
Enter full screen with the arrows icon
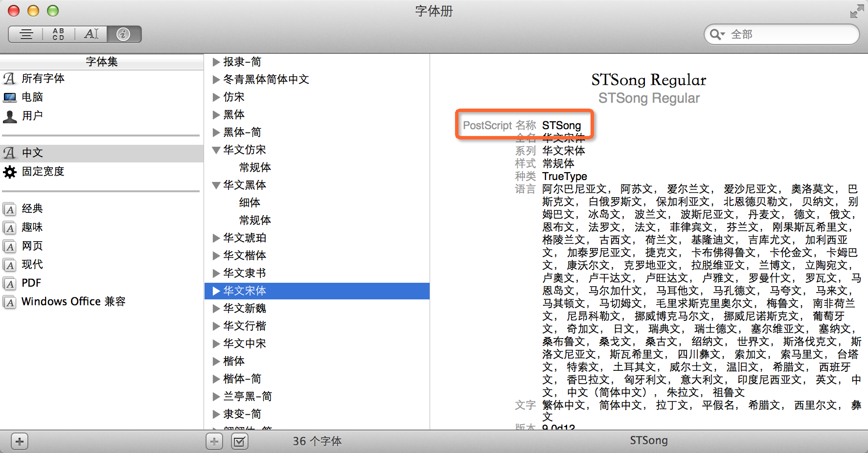[x=856, y=11]
